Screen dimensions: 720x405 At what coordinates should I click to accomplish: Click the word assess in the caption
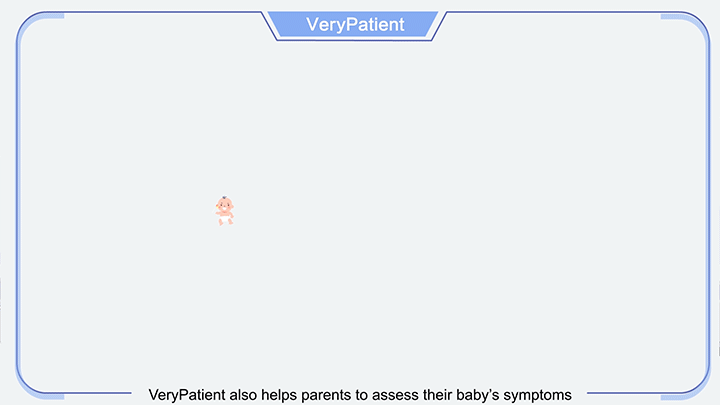(x=395, y=395)
